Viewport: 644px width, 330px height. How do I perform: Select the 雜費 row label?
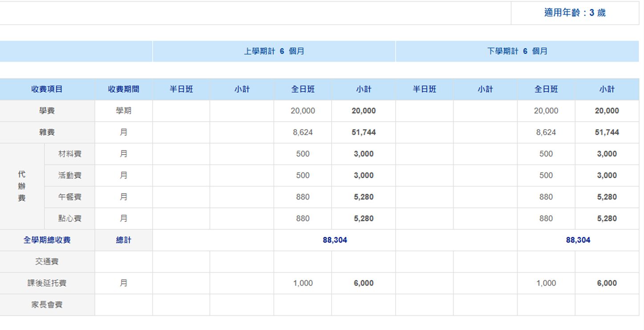coord(47,132)
